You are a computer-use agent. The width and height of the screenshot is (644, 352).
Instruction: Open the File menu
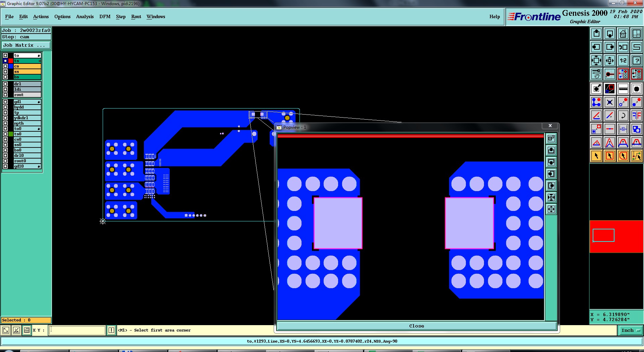click(9, 16)
